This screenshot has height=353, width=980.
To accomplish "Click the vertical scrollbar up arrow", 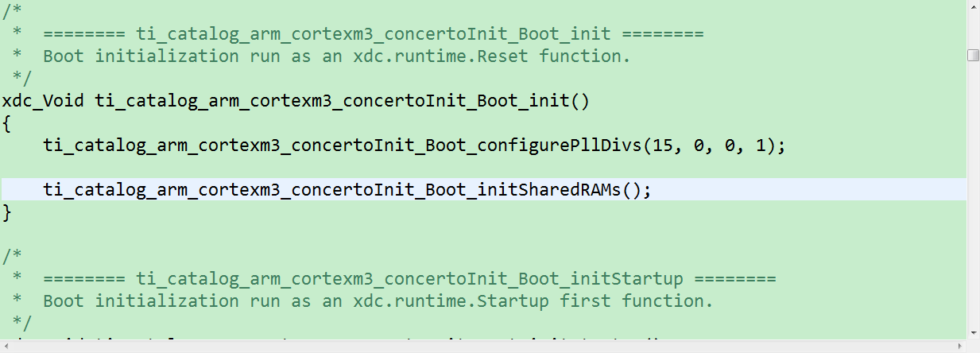I will [x=973, y=7].
